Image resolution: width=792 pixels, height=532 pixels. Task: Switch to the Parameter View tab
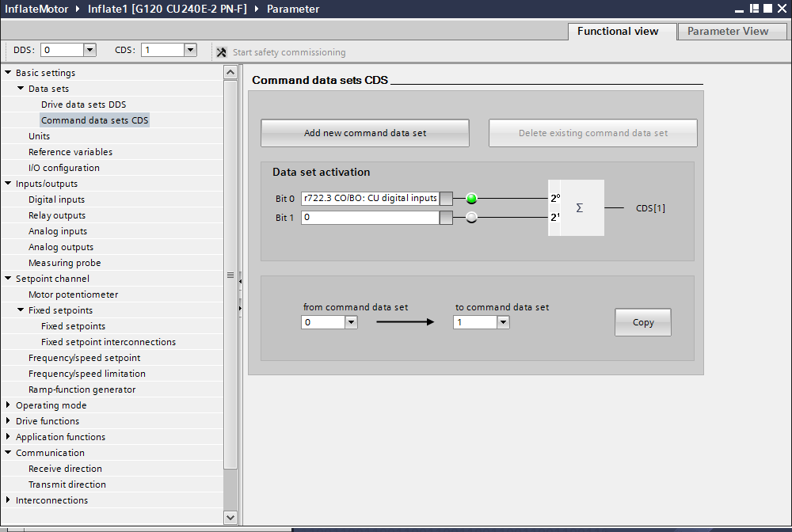point(727,32)
